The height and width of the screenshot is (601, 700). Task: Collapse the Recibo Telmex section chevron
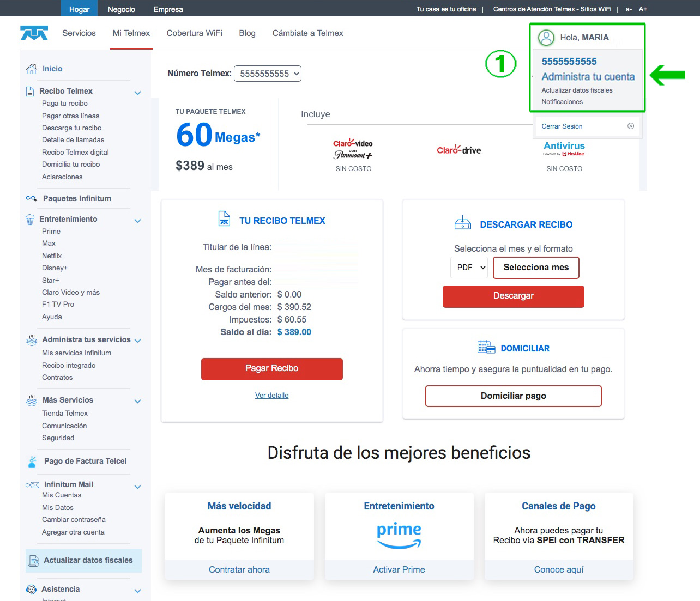138,93
